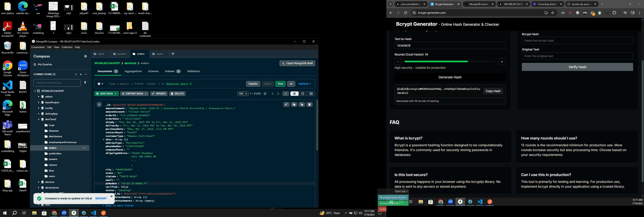Open Compass settings gear icon
This screenshot has width=644, height=217.
coord(86,56)
